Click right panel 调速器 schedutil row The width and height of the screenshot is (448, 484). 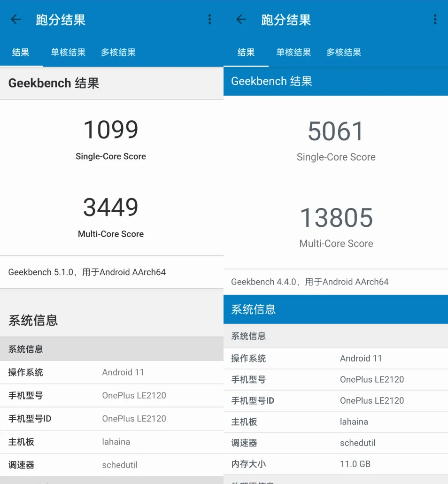336,443
